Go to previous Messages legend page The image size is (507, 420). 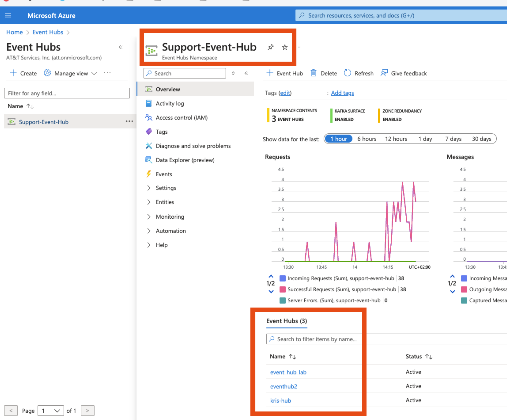point(453,276)
